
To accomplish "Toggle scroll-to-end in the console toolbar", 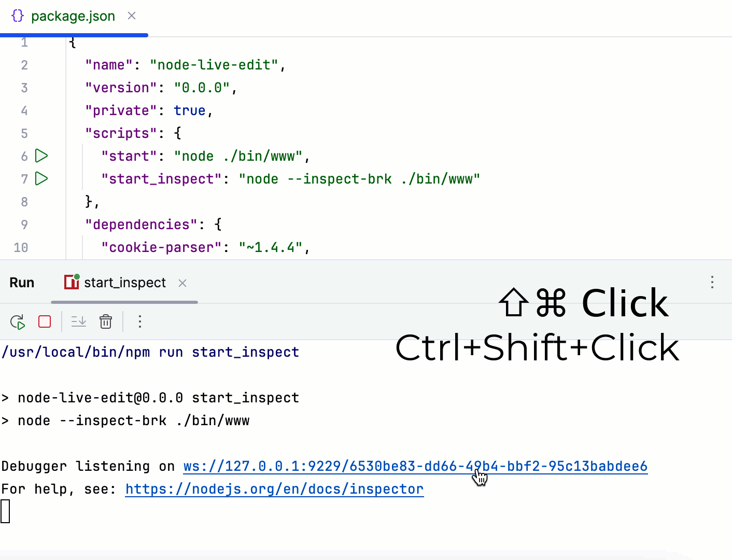I will (78, 321).
